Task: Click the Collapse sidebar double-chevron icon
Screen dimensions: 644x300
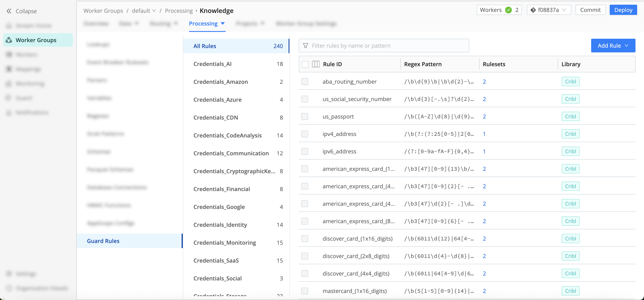Action: pos(9,11)
